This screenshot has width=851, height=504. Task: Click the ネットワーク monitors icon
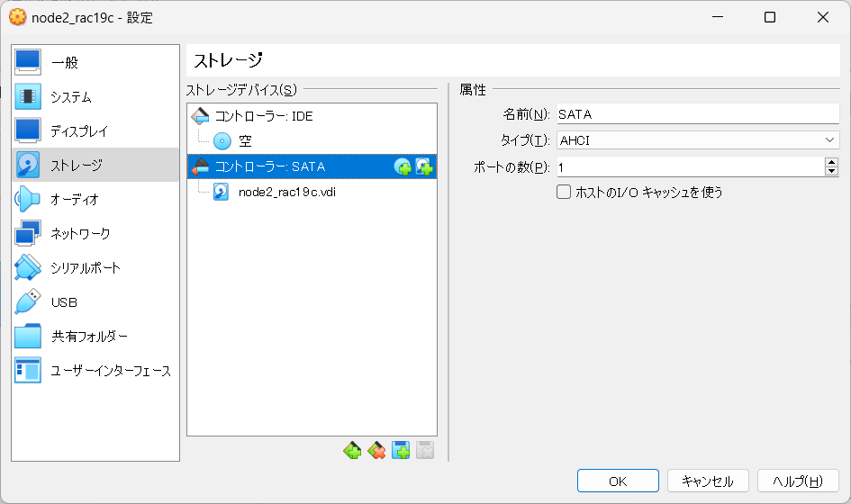click(x=28, y=233)
